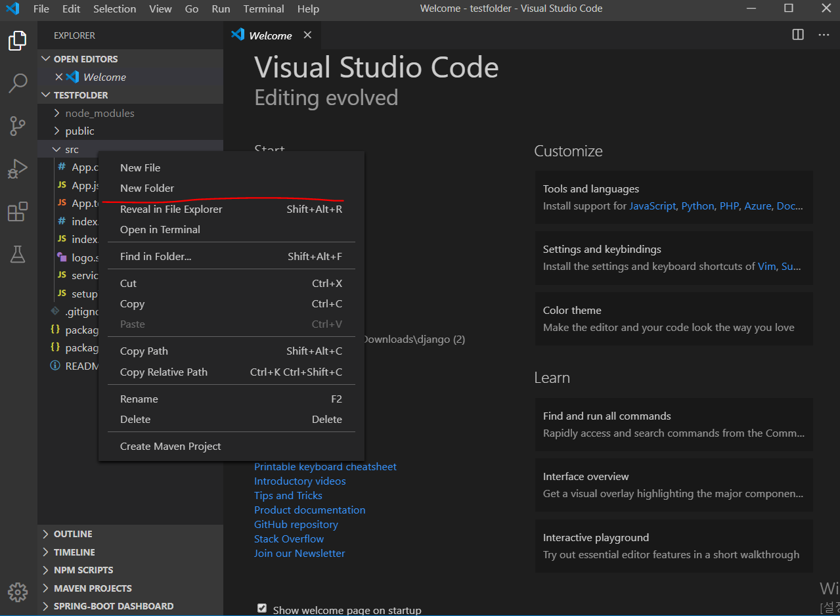Open Join our Newsletter link

299,553
